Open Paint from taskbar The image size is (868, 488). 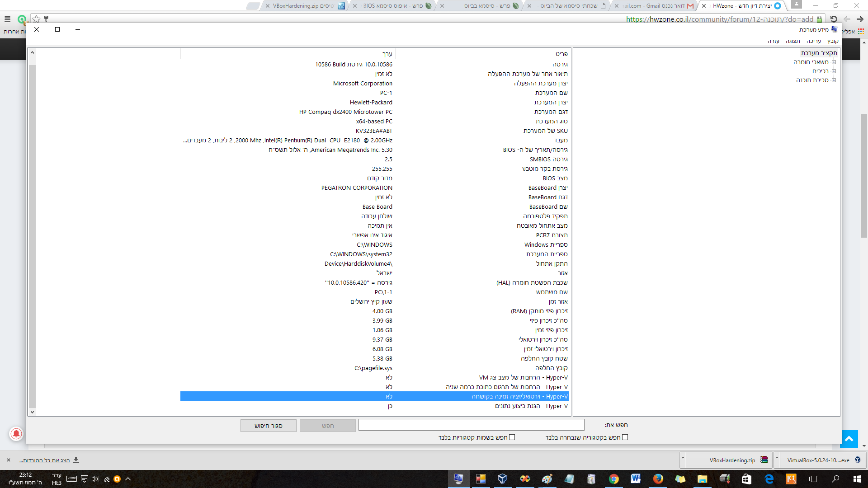pyautogui.click(x=547, y=479)
